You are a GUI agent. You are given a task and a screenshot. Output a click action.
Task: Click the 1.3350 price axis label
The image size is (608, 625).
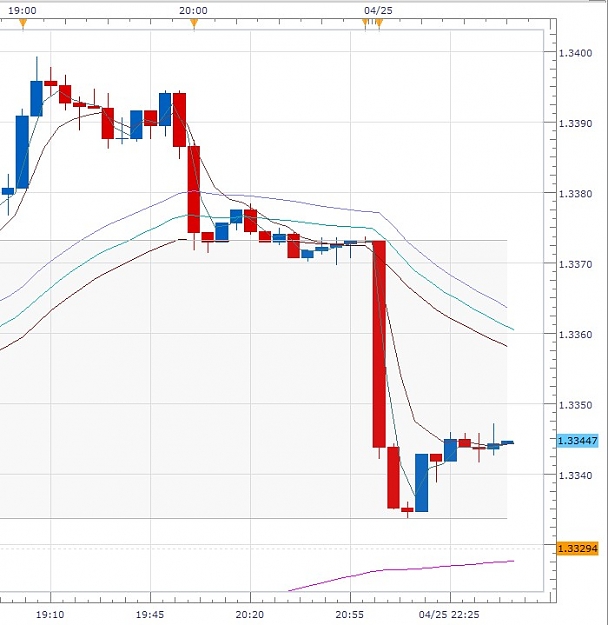tap(575, 405)
